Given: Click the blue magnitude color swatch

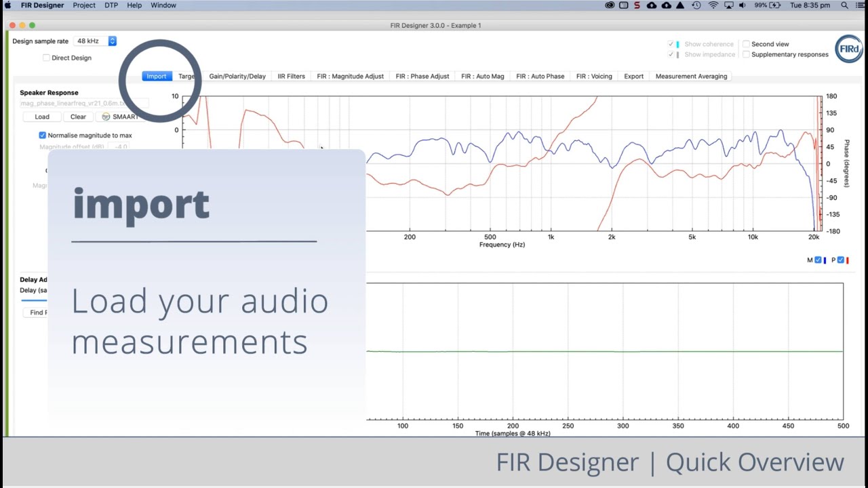Looking at the screenshot, I should 825,260.
